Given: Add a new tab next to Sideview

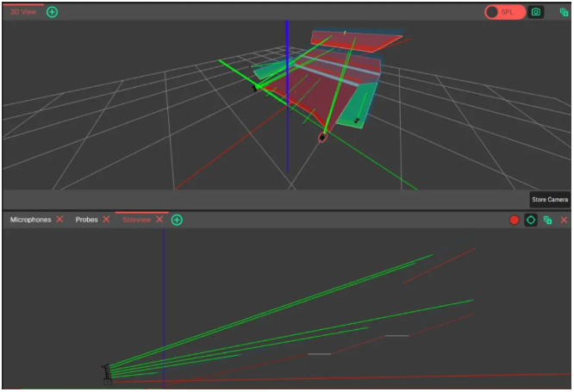Looking at the screenshot, I should coord(177,220).
